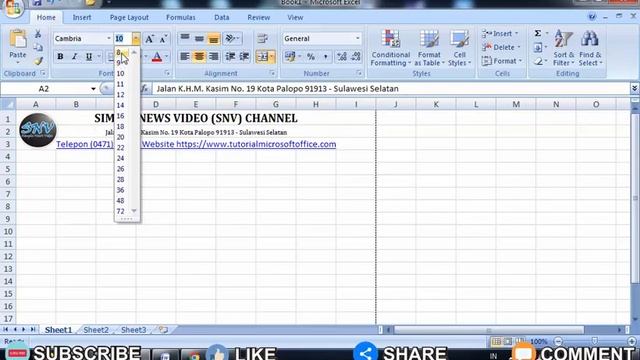The height and width of the screenshot is (360, 640).
Task: Click Decrease Indent icon
Action: (230, 57)
